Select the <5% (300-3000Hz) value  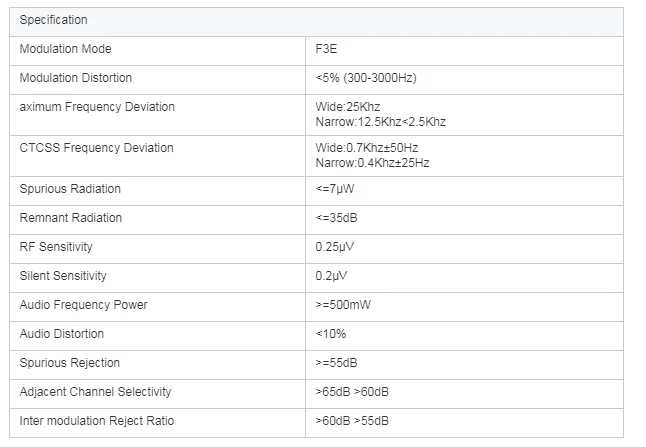tap(364, 78)
